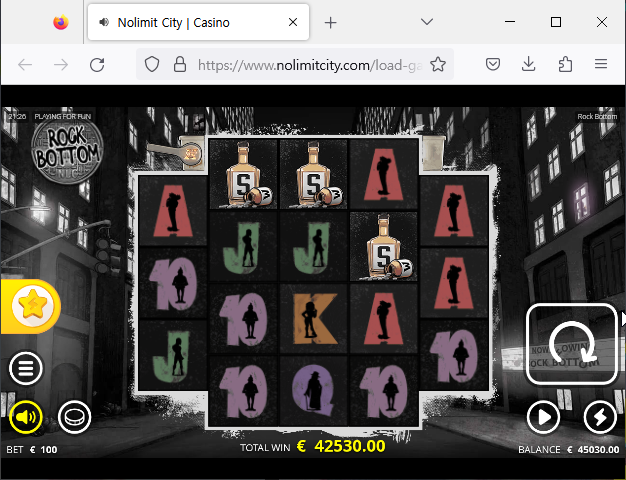Toggle the lightning fast-spin mode
The width and height of the screenshot is (626, 480).
[600, 417]
